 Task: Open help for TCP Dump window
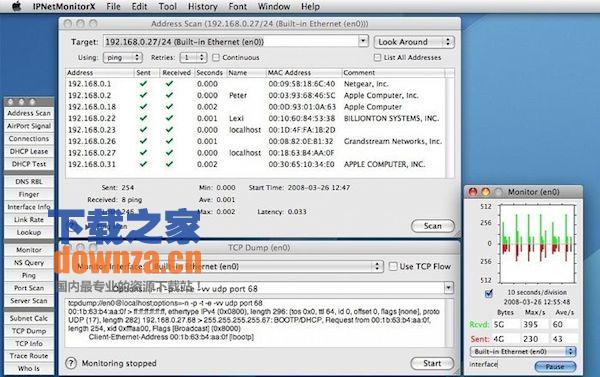point(71,363)
